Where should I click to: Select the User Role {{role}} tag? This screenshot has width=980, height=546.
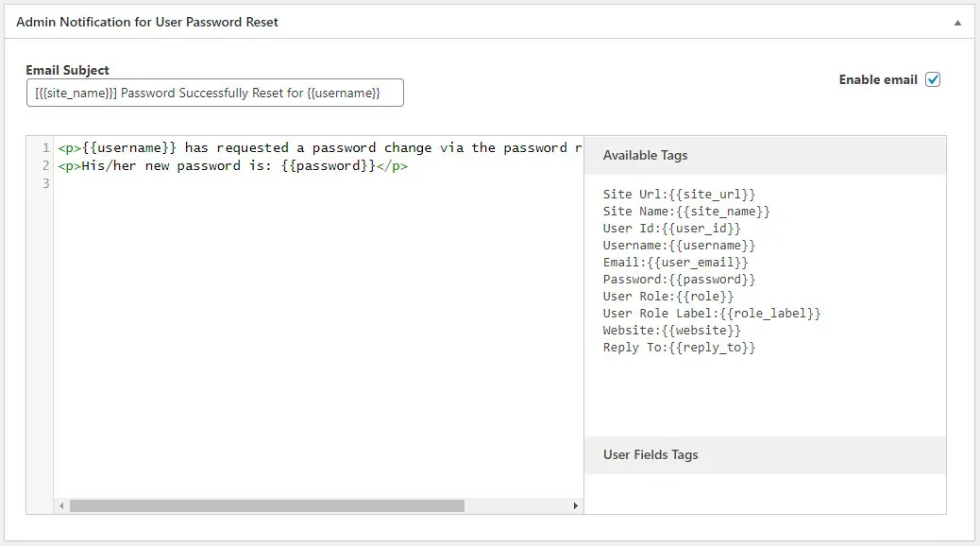[x=668, y=296]
